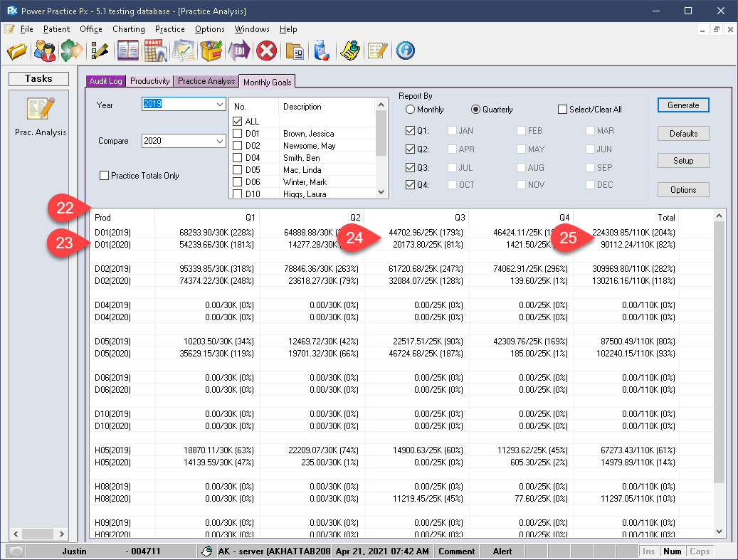Enable the Practice Totals Only checkbox
Viewport: 738px width, 560px height.
[x=104, y=176]
